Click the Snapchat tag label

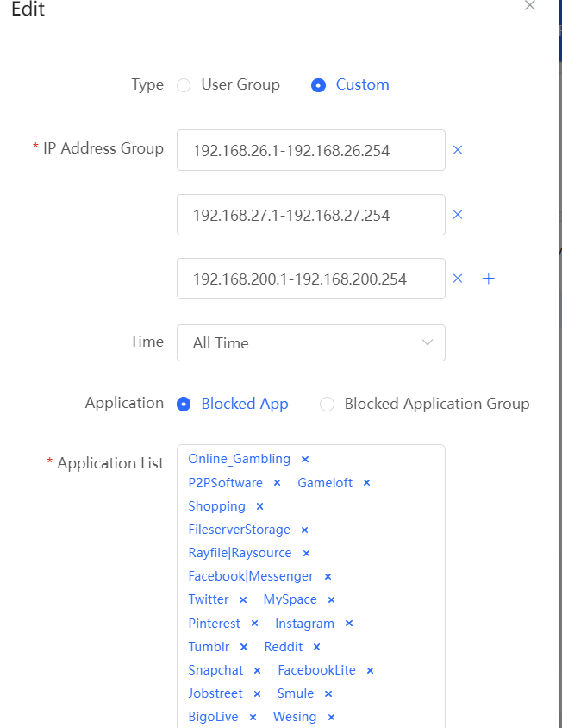(215, 670)
